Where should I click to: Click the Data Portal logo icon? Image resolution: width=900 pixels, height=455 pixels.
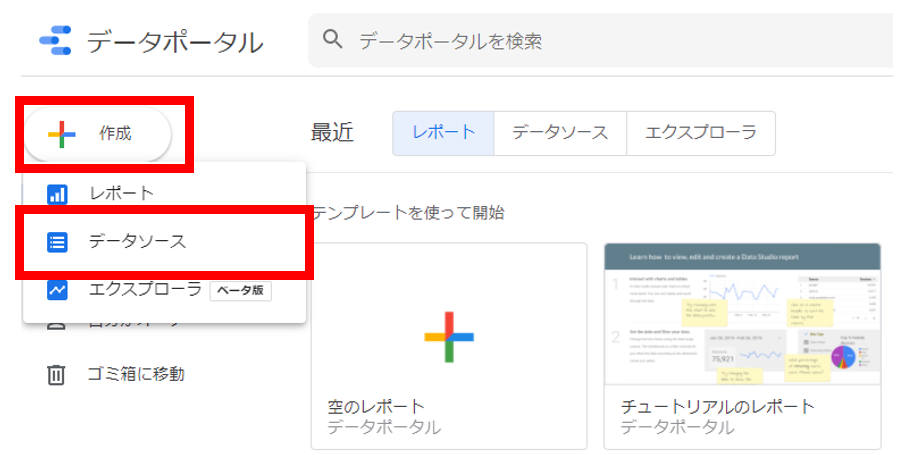click(x=55, y=41)
